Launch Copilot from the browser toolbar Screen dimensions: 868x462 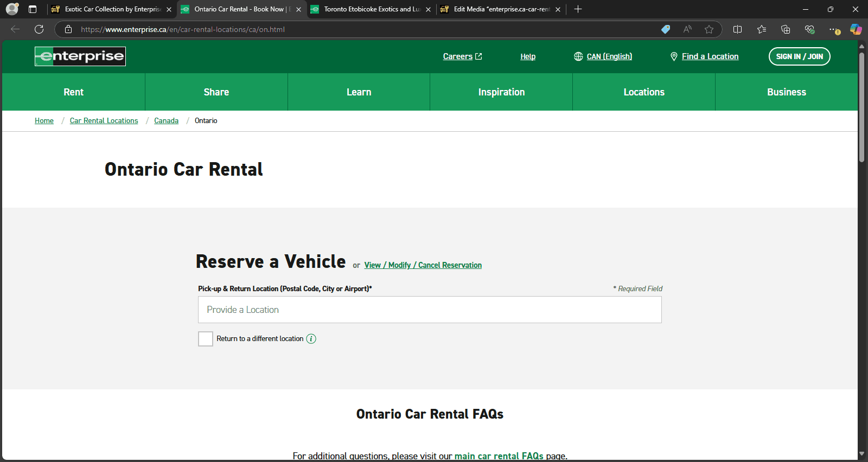pyautogui.click(x=856, y=29)
